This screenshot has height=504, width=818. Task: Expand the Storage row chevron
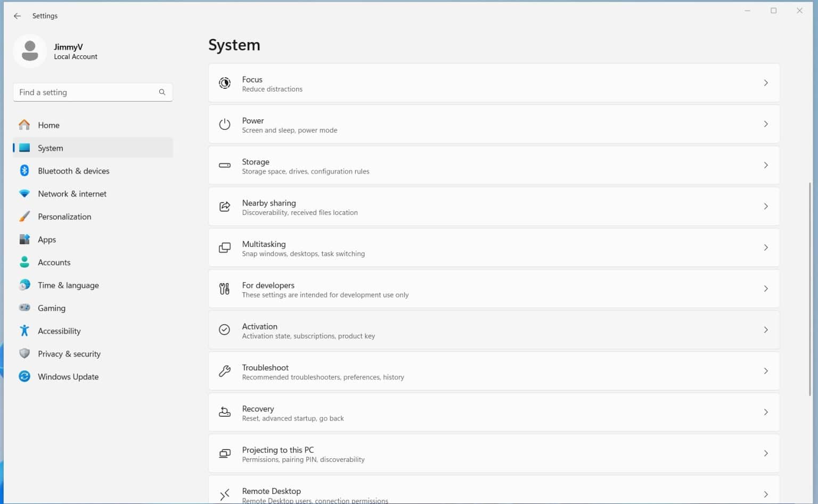tap(766, 165)
